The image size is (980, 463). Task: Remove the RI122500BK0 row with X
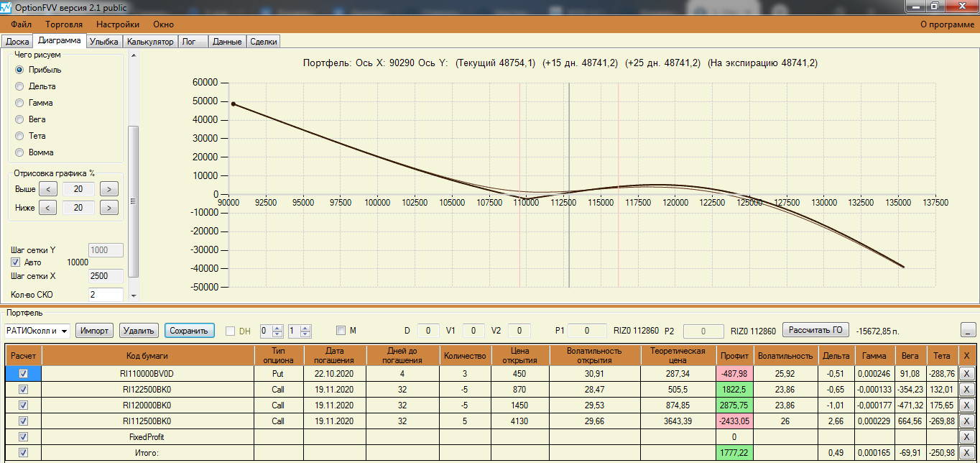[x=966, y=390]
